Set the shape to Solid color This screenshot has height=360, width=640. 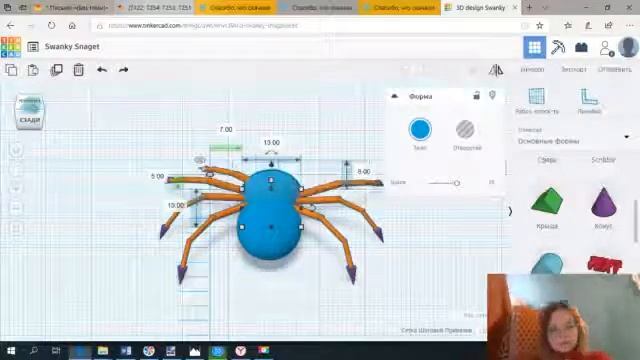(x=420, y=129)
